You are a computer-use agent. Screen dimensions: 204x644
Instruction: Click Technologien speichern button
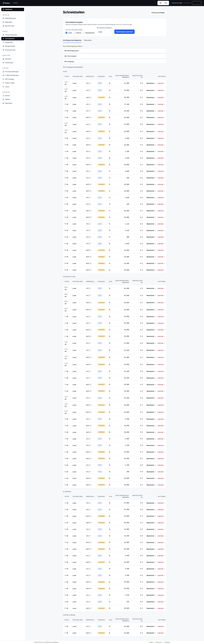tap(125, 32)
